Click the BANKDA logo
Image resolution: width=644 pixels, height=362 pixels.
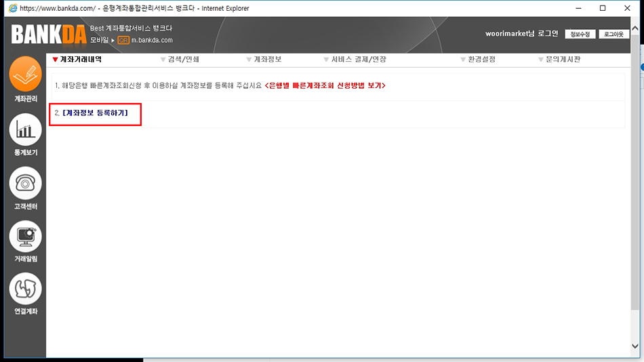coord(49,35)
